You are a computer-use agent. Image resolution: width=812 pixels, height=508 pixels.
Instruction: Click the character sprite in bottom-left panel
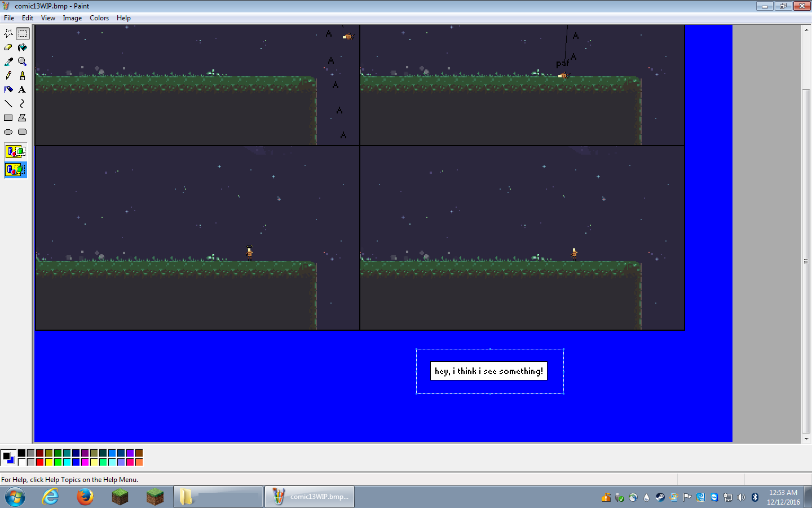tap(249, 252)
